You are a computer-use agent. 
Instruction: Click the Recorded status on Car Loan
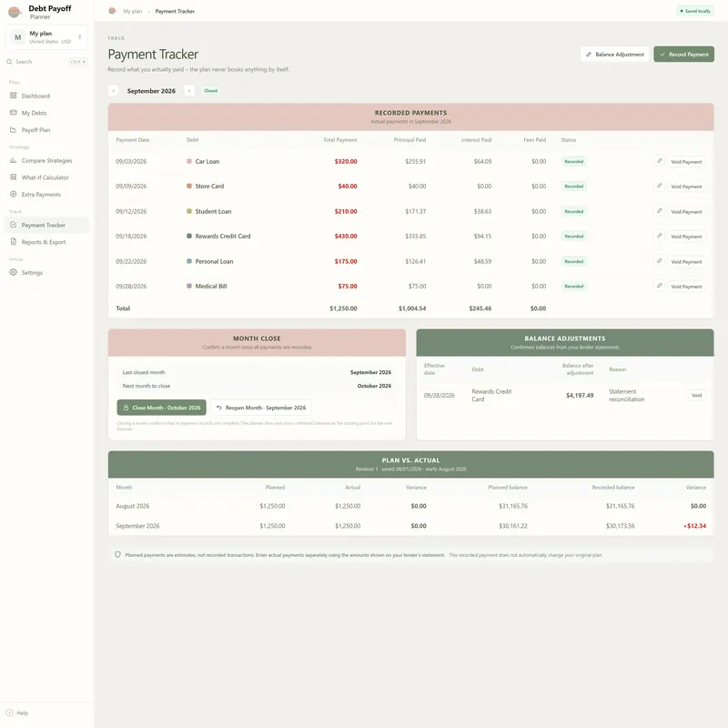tap(574, 162)
